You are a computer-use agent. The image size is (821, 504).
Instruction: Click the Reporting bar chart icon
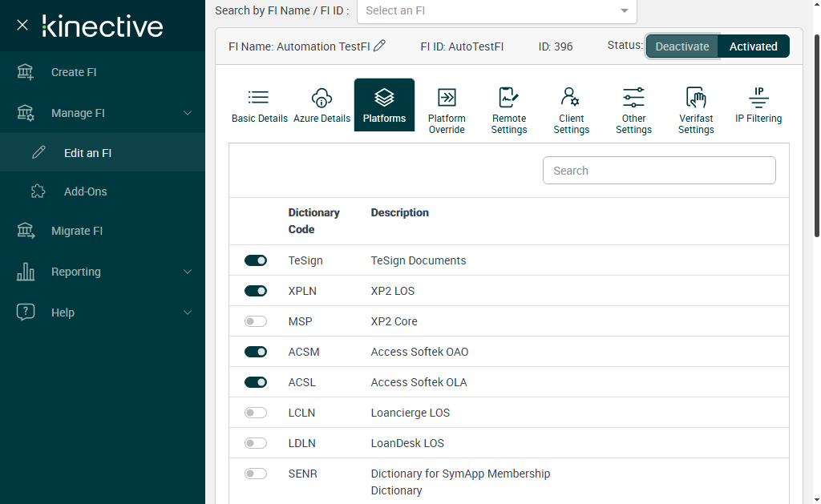pyautogui.click(x=25, y=272)
